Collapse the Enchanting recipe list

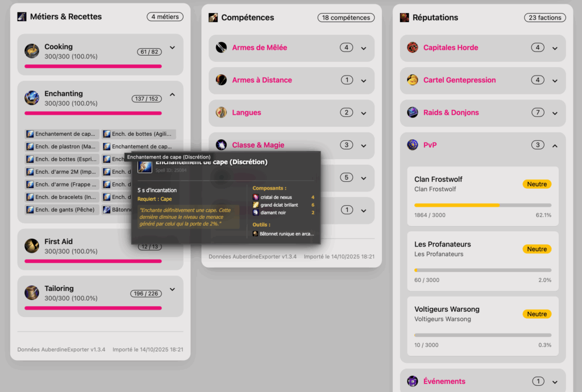pyautogui.click(x=172, y=94)
